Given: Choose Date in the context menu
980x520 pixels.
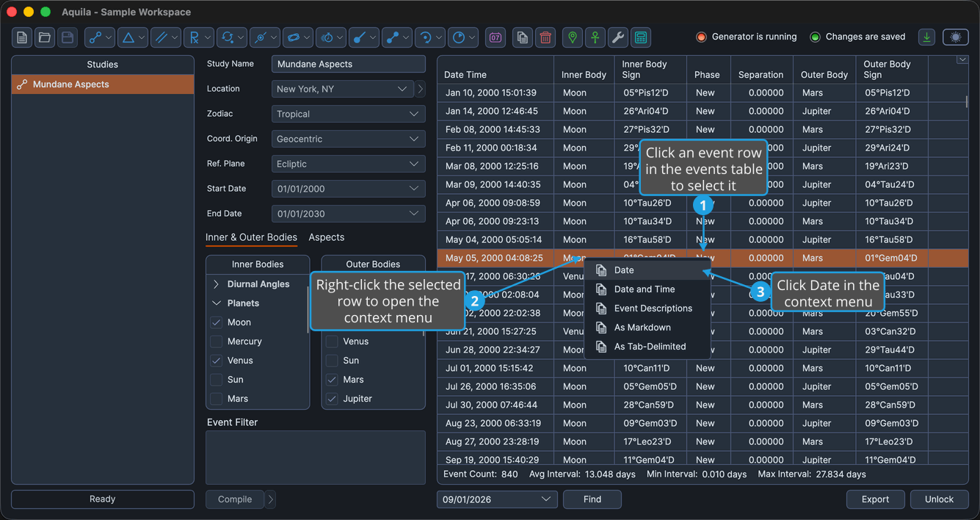Looking at the screenshot, I should pyautogui.click(x=647, y=270).
